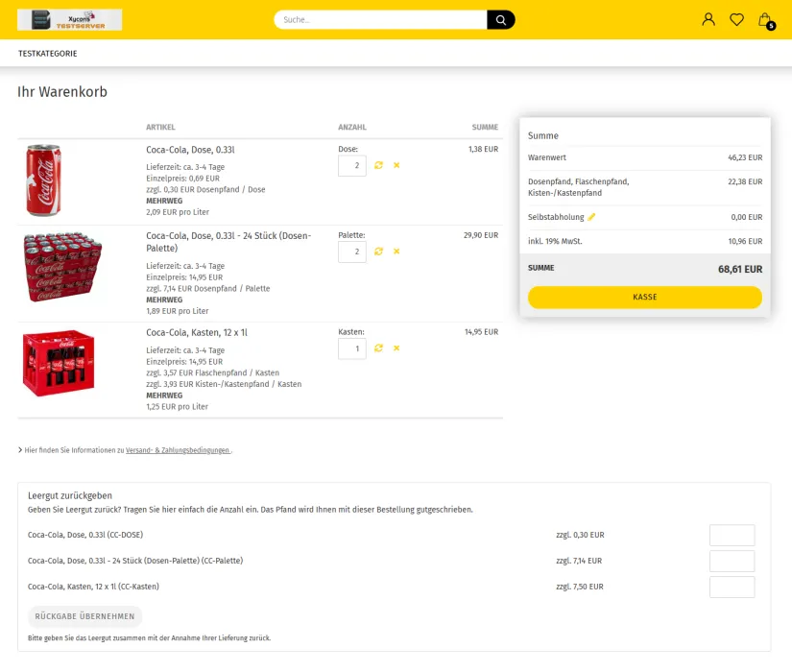Select the 29,90 EUR row sum
Viewport: 792px width, 672px height.
click(x=481, y=235)
